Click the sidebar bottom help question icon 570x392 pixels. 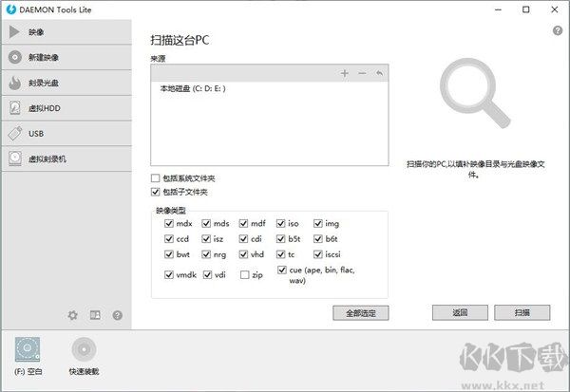[x=118, y=315]
